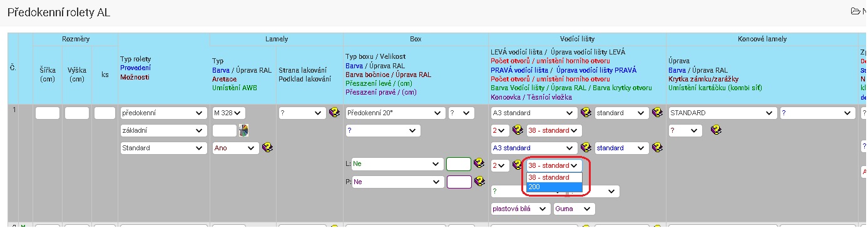Open help icon beside right box offset P field
Viewport: 868px width, 228px height.
(479, 182)
